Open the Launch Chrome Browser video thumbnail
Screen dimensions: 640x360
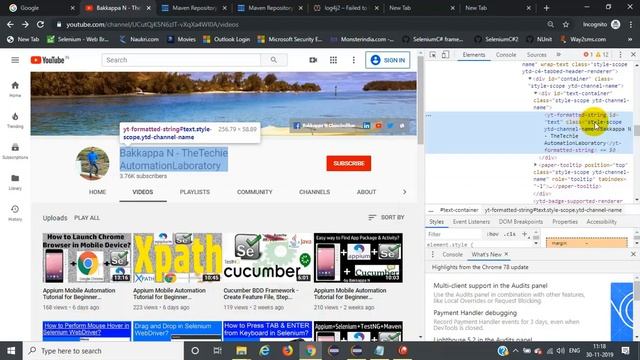tap(87, 258)
